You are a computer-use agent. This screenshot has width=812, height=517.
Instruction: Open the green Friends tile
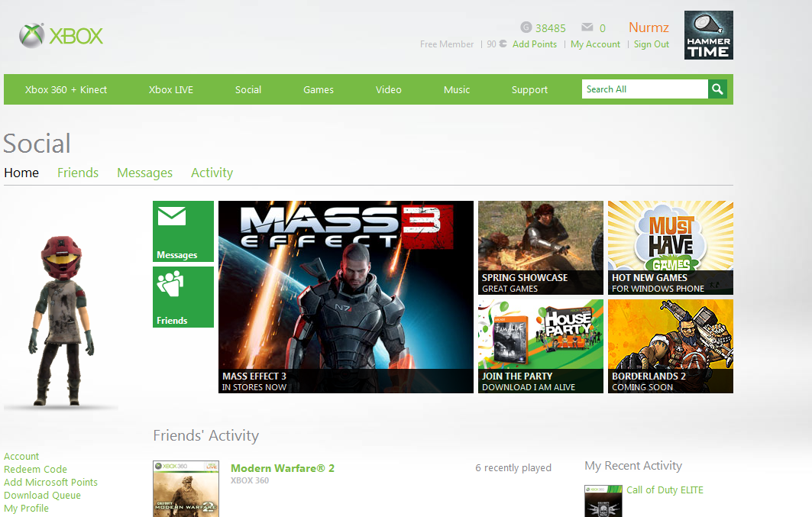coord(183,297)
